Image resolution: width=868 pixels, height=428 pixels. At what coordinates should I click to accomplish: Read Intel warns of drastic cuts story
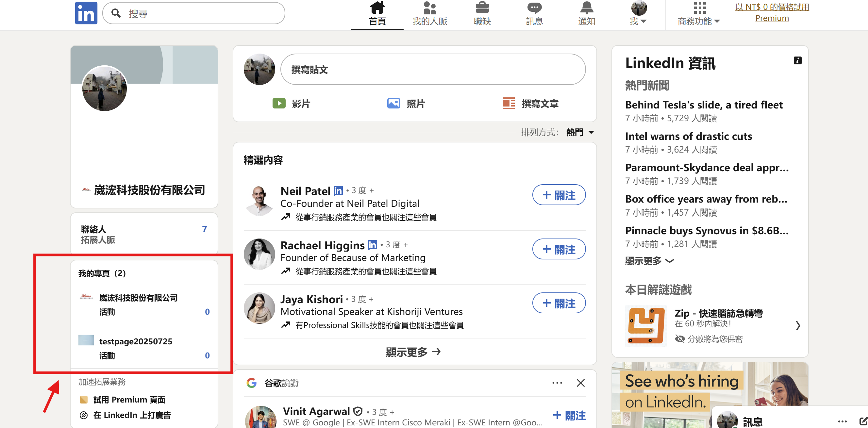pyautogui.click(x=688, y=136)
